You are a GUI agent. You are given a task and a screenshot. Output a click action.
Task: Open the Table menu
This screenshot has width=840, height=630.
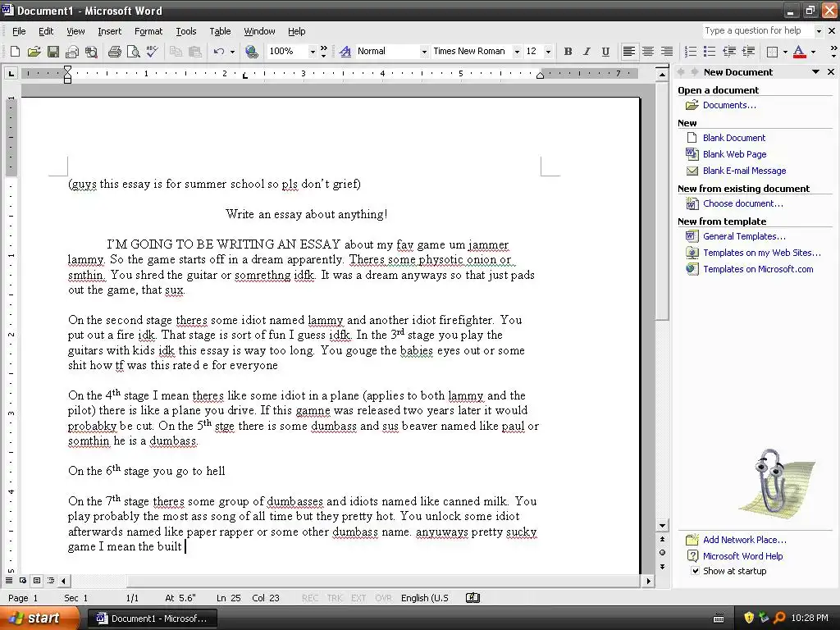pyautogui.click(x=220, y=31)
